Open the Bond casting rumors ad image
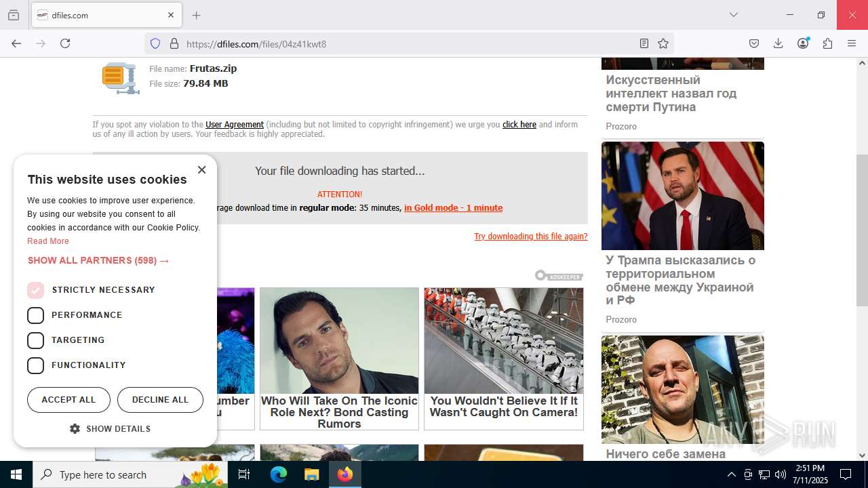The height and width of the screenshot is (488, 868). [339, 341]
